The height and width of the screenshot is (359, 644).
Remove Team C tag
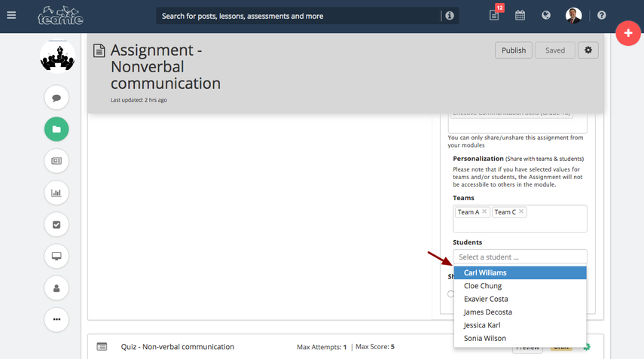[x=521, y=211]
